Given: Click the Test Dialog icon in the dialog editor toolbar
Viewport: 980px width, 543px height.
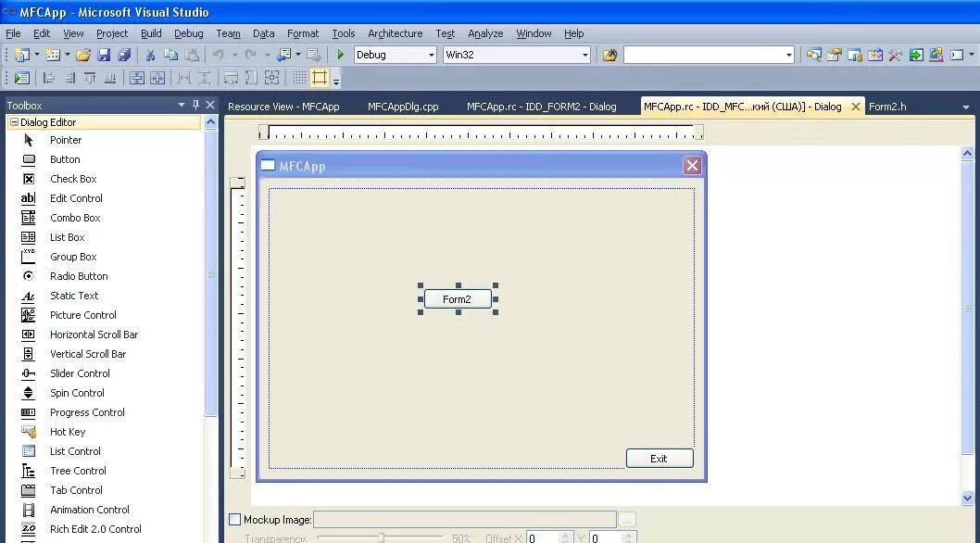Looking at the screenshot, I should (21, 78).
